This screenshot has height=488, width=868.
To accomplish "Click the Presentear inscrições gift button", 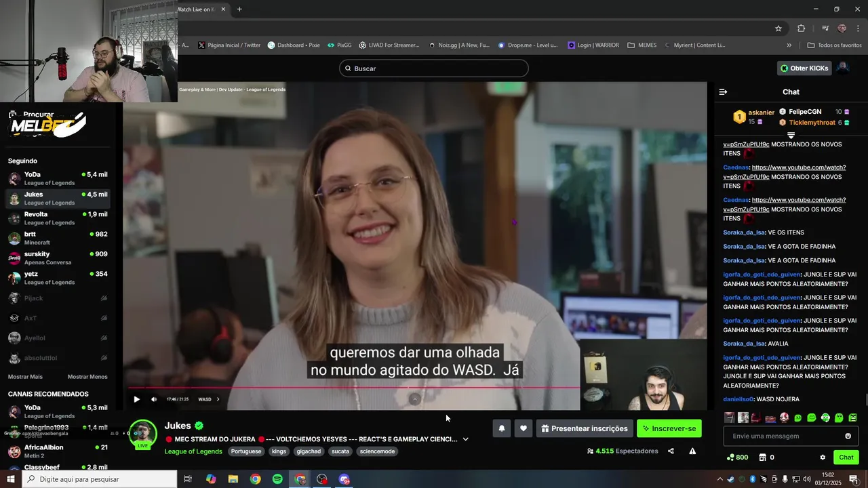I will point(585,428).
